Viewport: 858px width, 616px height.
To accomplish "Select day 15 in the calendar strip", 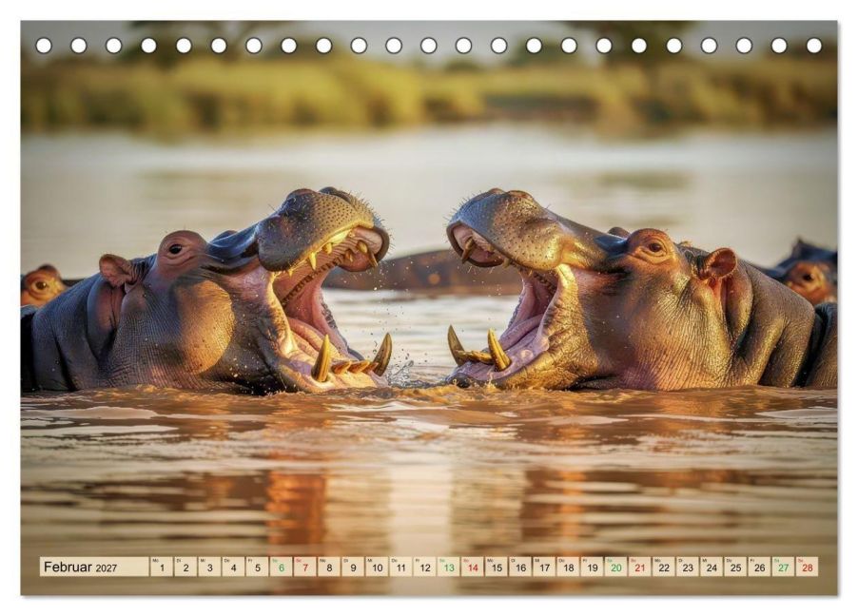I will pos(497,567).
